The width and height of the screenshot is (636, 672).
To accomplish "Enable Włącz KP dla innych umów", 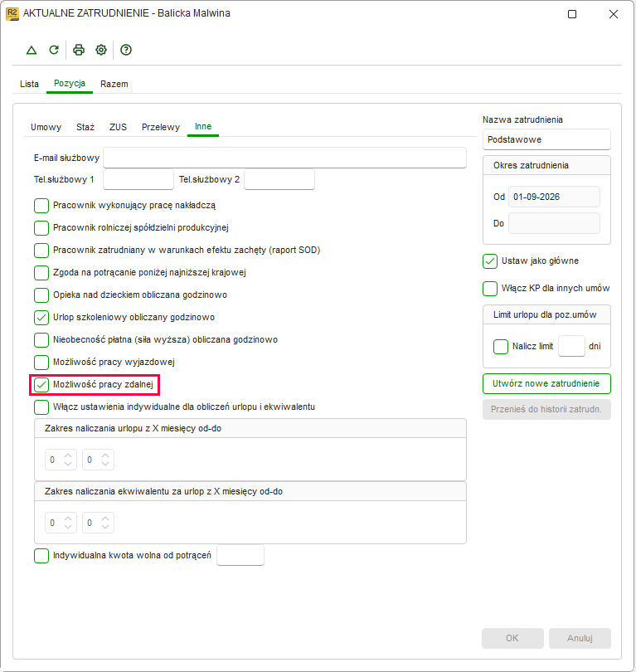I will [x=490, y=289].
